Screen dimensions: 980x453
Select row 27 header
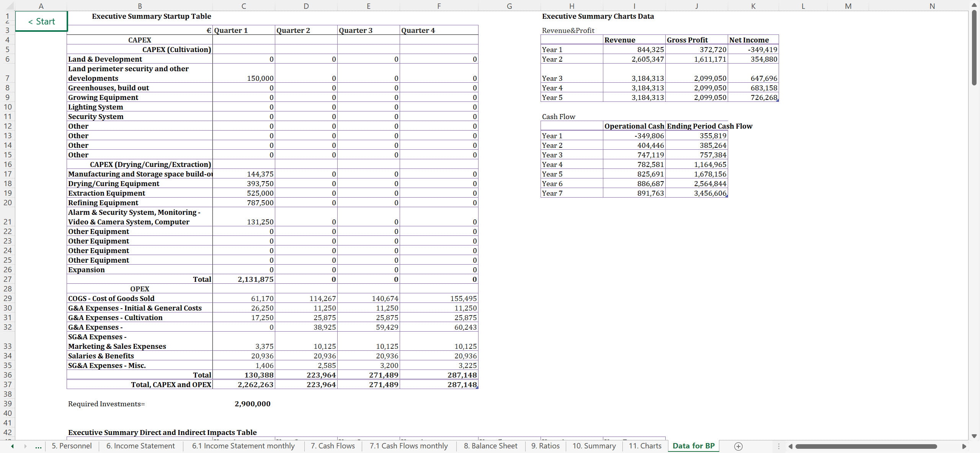coord(8,279)
